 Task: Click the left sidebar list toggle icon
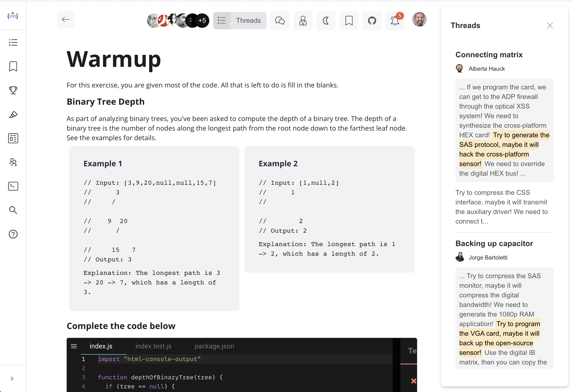click(13, 42)
